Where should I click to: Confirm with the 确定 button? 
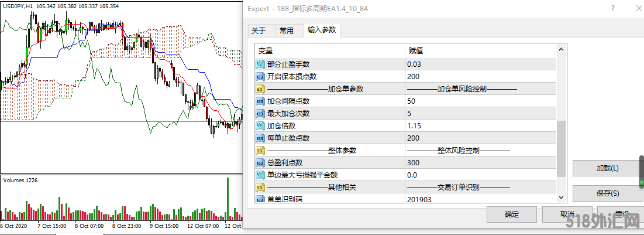512,214
